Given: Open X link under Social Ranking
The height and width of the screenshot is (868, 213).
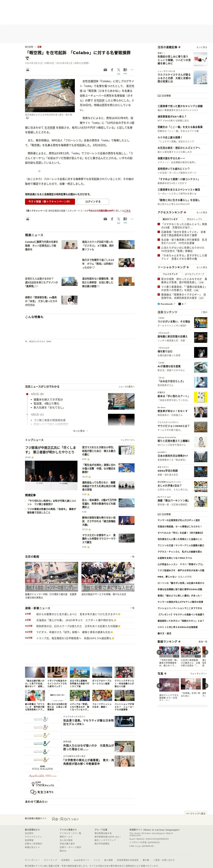Looking at the screenshot, I should (x=181, y=304).
